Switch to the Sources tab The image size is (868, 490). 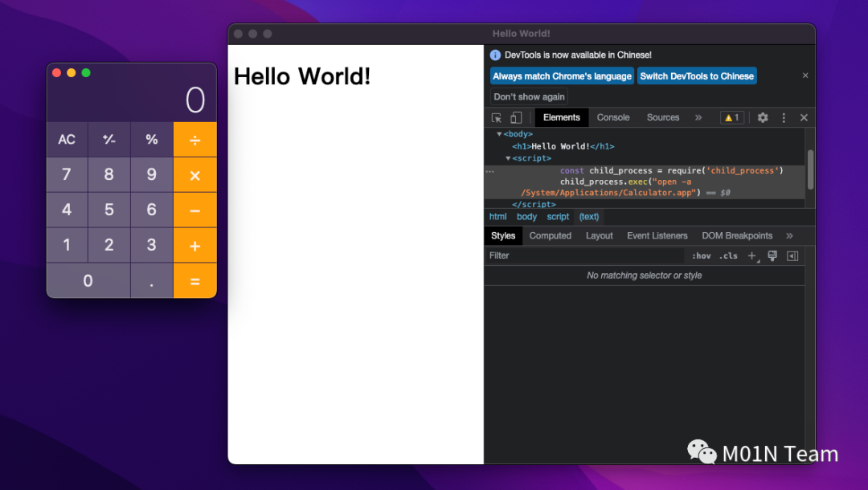coord(662,118)
